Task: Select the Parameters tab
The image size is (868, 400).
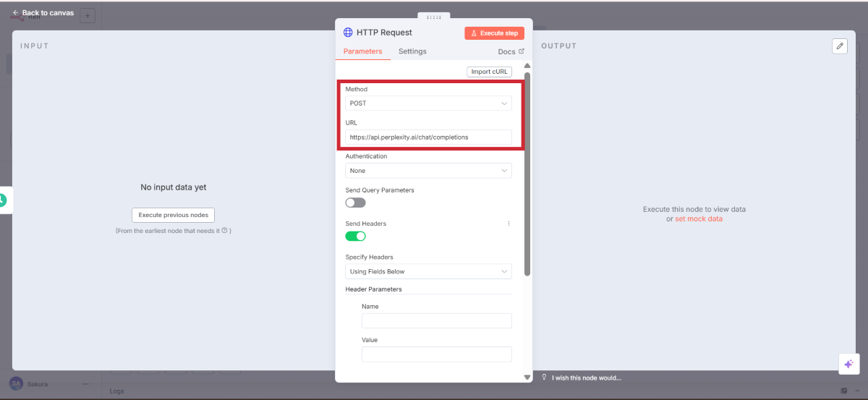Action: pyautogui.click(x=362, y=51)
